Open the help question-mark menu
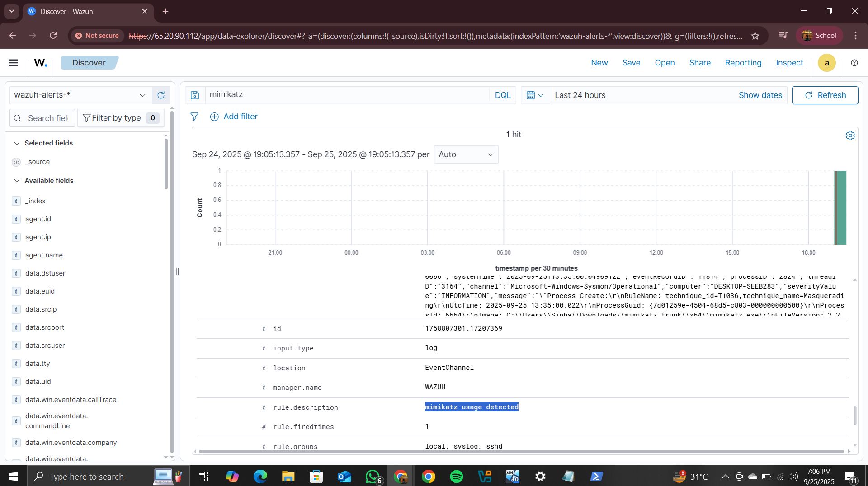The width and height of the screenshot is (868, 486). coord(854,63)
